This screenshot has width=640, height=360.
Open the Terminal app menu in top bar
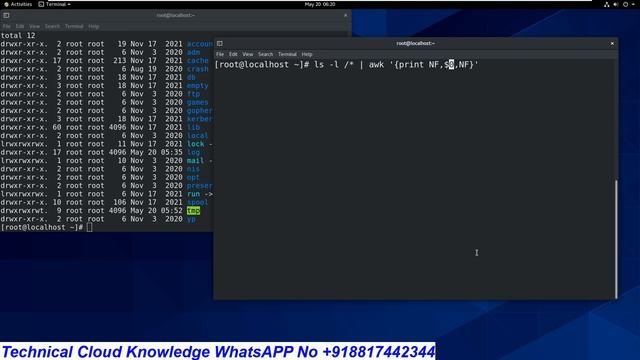[x=55, y=4]
